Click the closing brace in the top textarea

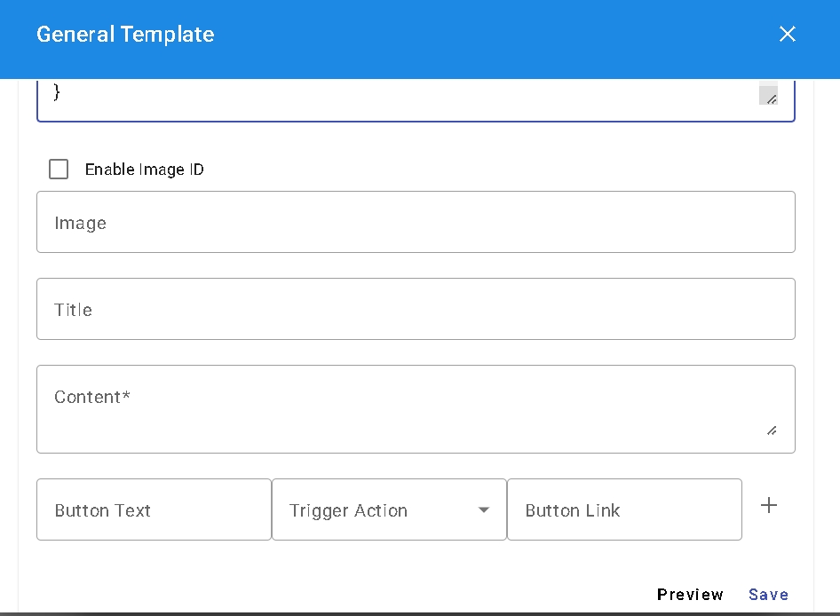pyautogui.click(x=57, y=91)
